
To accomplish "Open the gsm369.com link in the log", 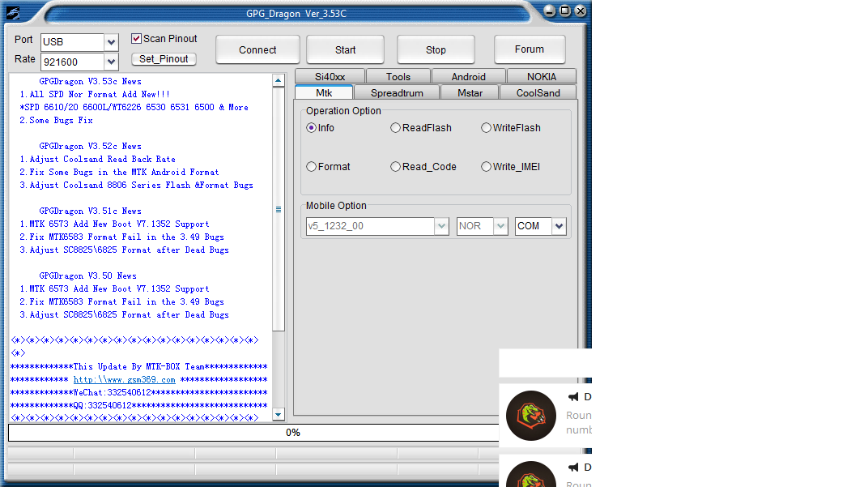I will [125, 379].
